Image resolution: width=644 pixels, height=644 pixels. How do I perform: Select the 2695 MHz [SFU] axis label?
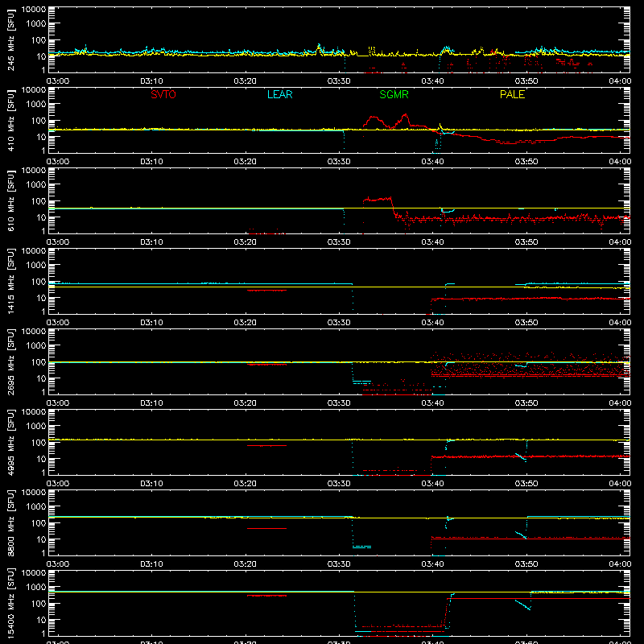[x=10, y=362]
